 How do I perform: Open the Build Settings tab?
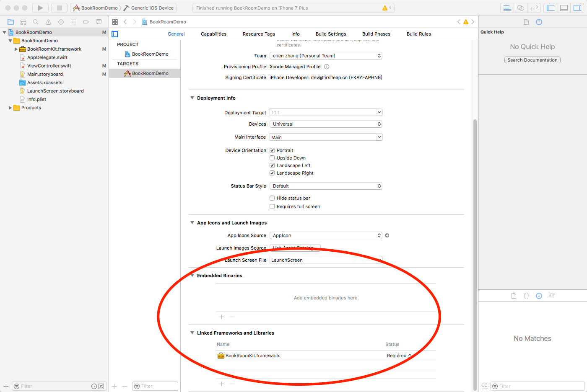331,34
